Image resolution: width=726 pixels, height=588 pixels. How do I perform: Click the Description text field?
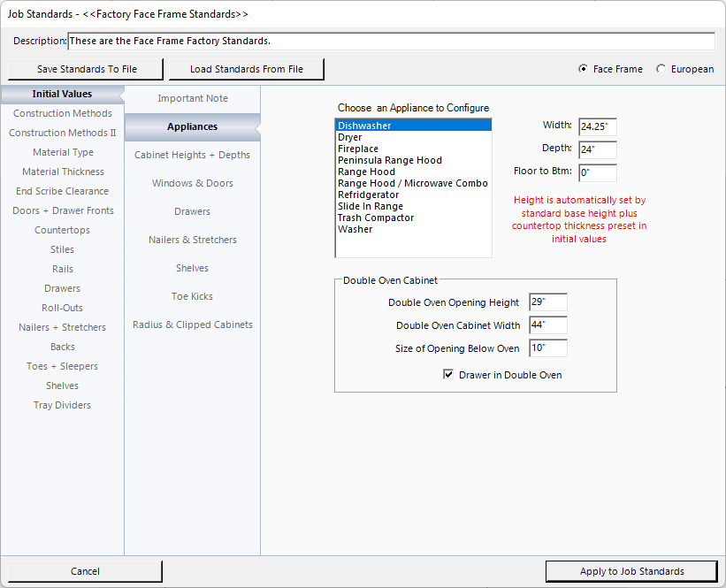[391, 42]
